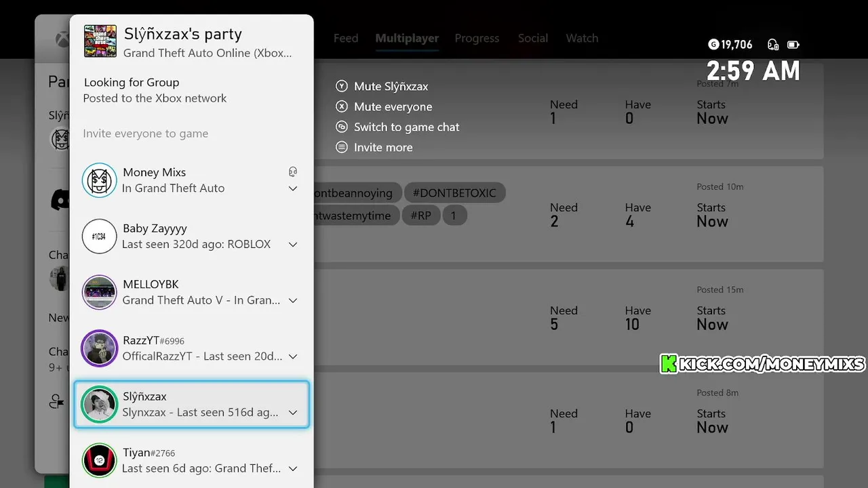Select the #DONTBETOXIC tag
Viewport: 868px width, 488px height.
(x=454, y=193)
